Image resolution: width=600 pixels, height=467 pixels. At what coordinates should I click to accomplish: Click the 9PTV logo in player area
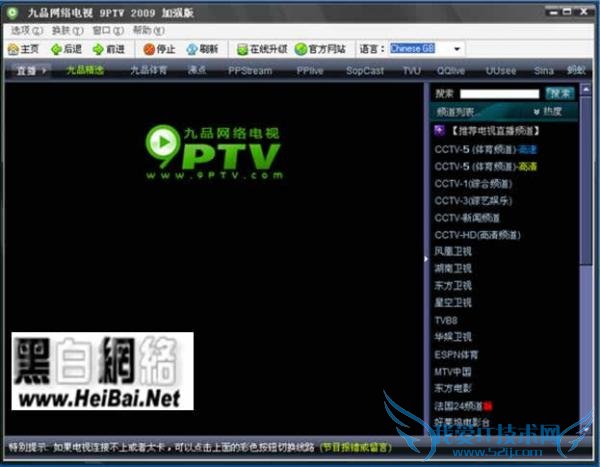pyautogui.click(x=214, y=152)
